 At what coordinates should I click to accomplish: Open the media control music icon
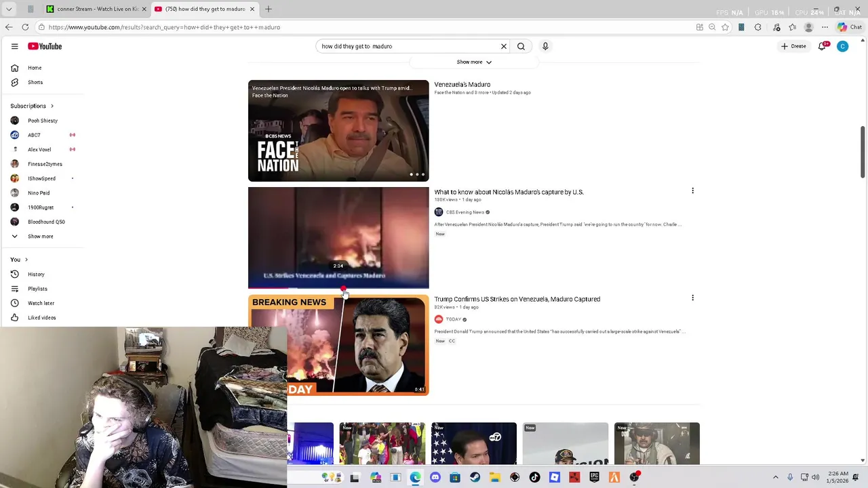click(776, 27)
